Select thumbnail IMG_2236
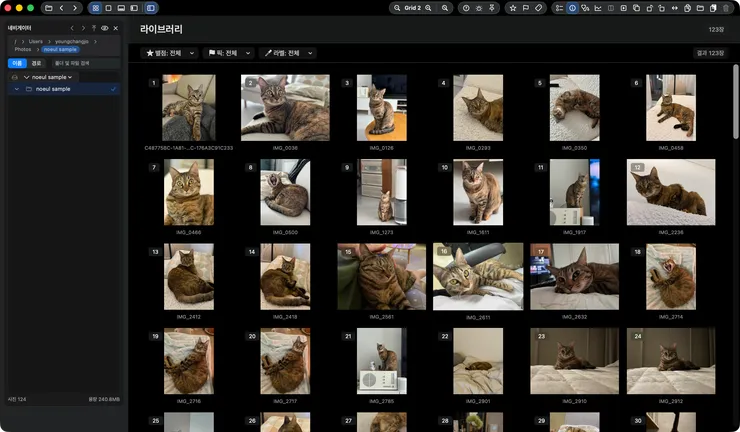This screenshot has width=740, height=432. tap(671, 192)
